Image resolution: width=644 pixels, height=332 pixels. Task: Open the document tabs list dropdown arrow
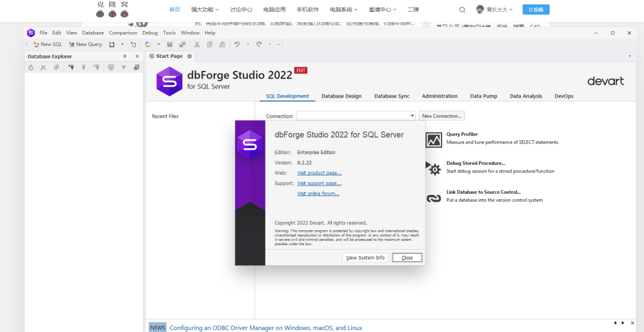point(630,56)
